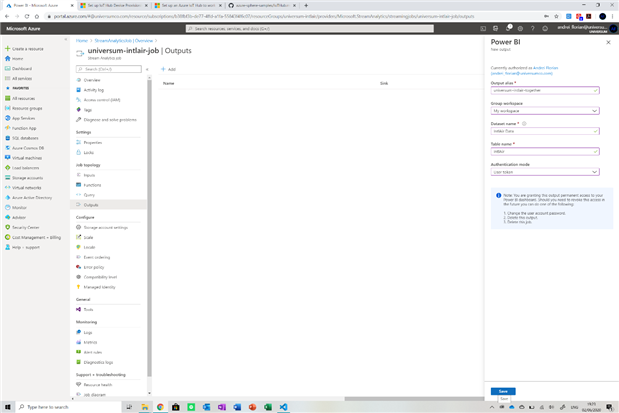Open Dashboard in Azure sidebar

(22, 69)
